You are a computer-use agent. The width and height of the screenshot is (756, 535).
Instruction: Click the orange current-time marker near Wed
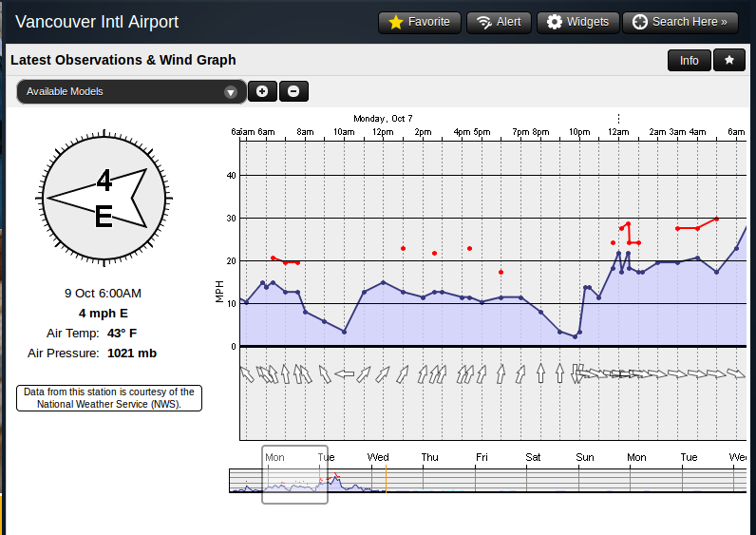(x=386, y=480)
